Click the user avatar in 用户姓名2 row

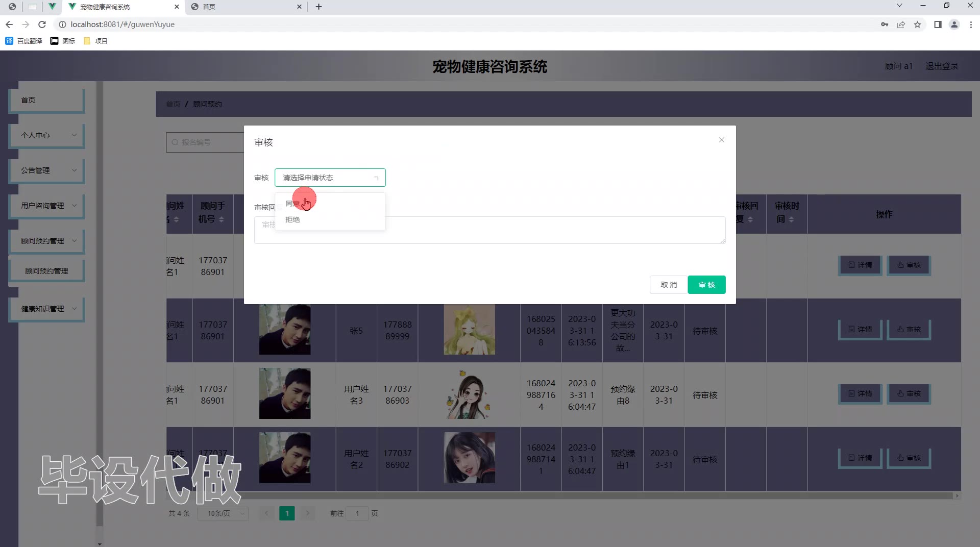(x=469, y=458)
